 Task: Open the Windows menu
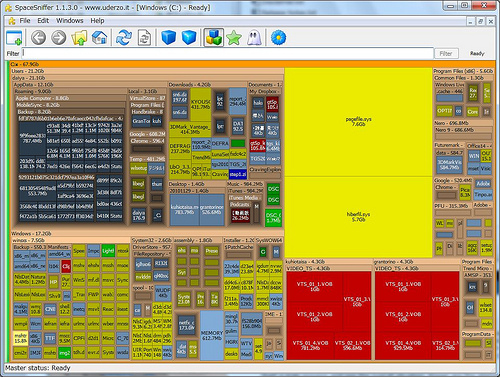(70, 21)
